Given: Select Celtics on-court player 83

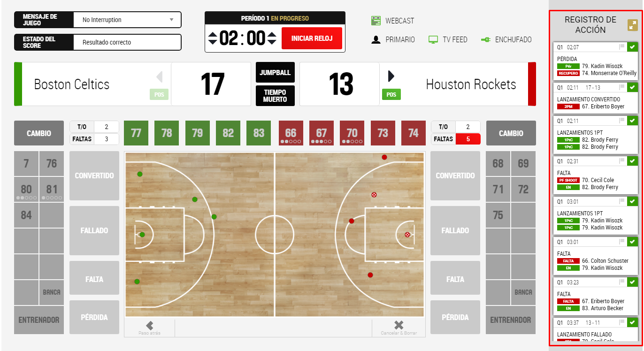Looking at the screenshot, I should point(259,133).
